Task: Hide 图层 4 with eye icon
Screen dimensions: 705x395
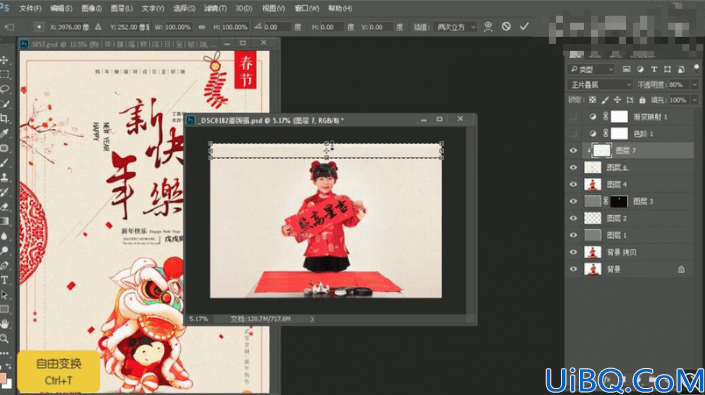Action: [x=573, y=184]
